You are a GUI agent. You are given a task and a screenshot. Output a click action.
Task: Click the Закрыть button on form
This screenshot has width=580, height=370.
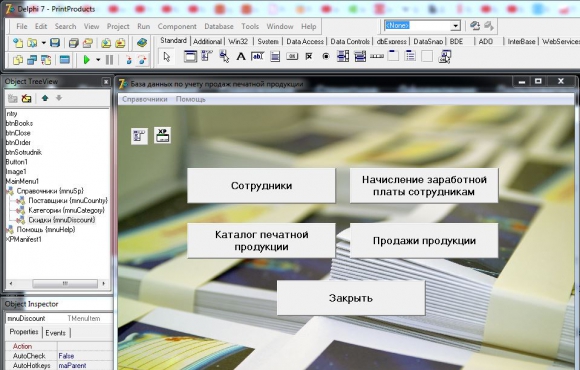tap(351, 298)
